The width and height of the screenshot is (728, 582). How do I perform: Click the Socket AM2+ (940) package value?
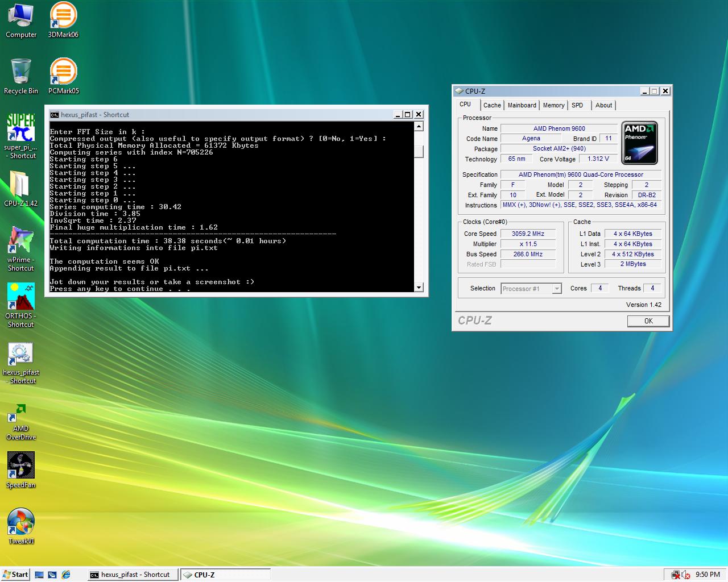[559, 148]
